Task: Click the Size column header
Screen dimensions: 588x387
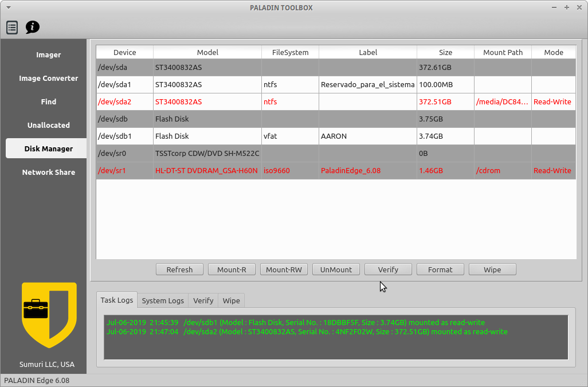Action: [x=445, y=53]
